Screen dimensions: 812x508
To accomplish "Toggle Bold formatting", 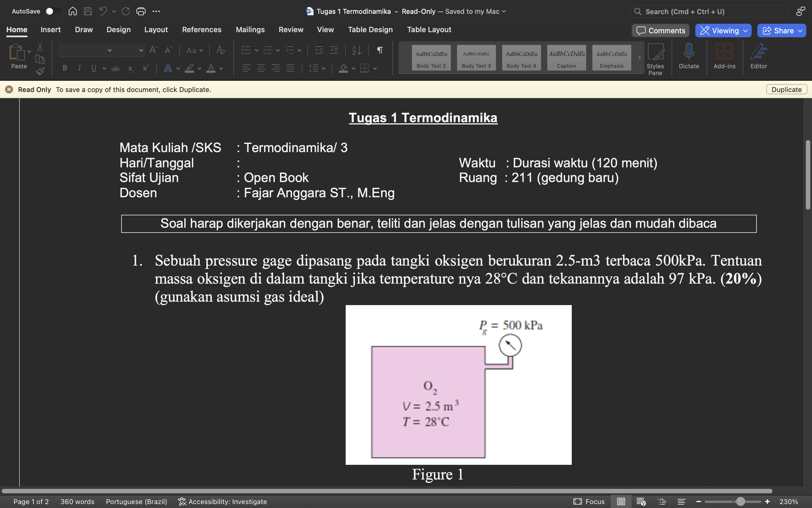I will [x=65, y=68].
